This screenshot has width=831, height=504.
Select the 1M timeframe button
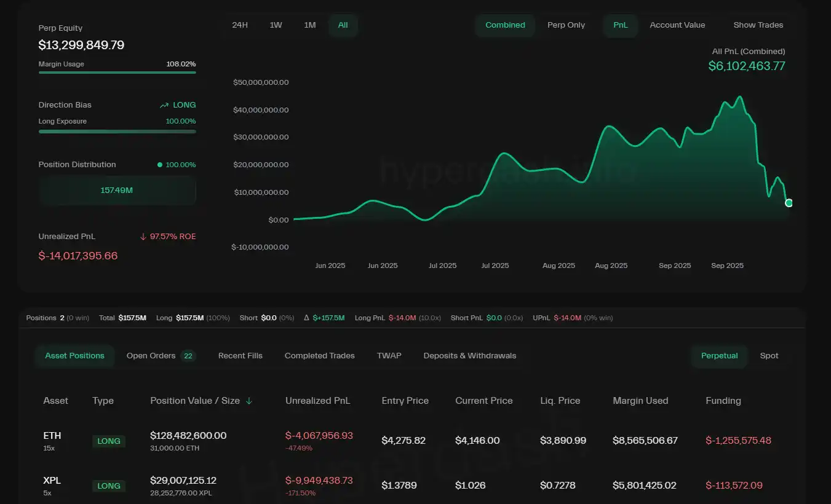pyautogui.click(x=309, y=25)
